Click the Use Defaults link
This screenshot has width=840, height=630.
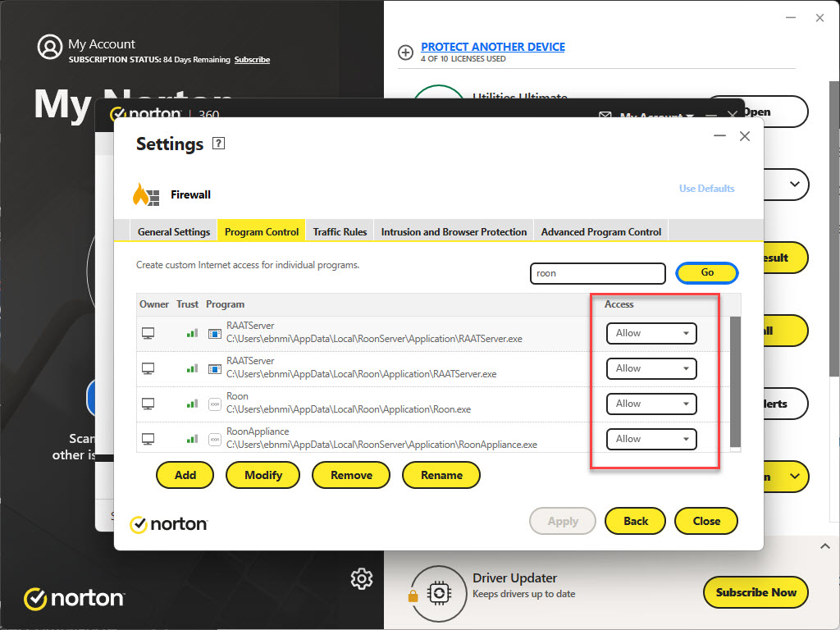pyautogui.click(x=706, y=189)
